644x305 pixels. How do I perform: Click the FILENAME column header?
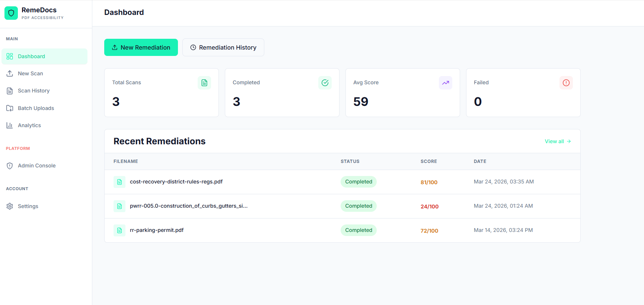click(126, 161)
